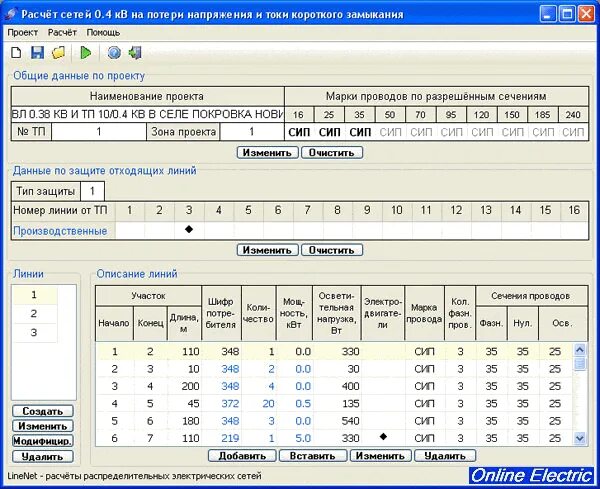The height and width of the screenshot is (489, 600).
Task: Open a project with folder icon
Action: [x=58, y=52]
